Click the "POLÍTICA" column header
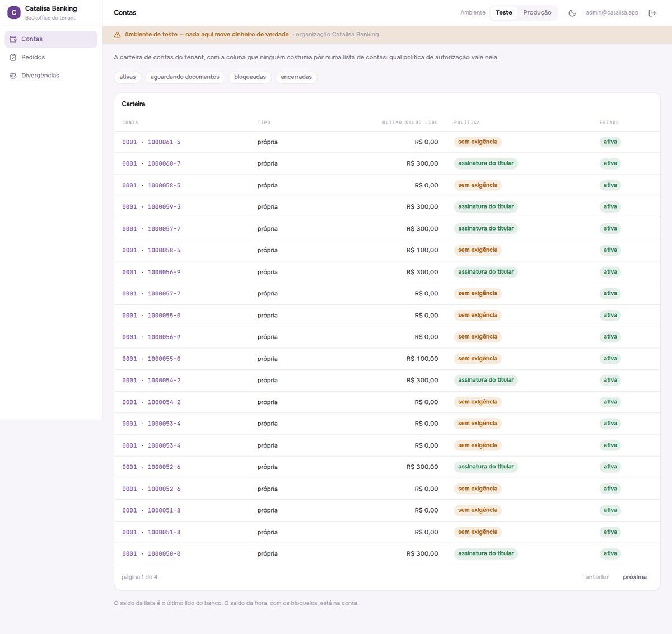The width and height of the screenshot is (672, 634). click(467, 123)
